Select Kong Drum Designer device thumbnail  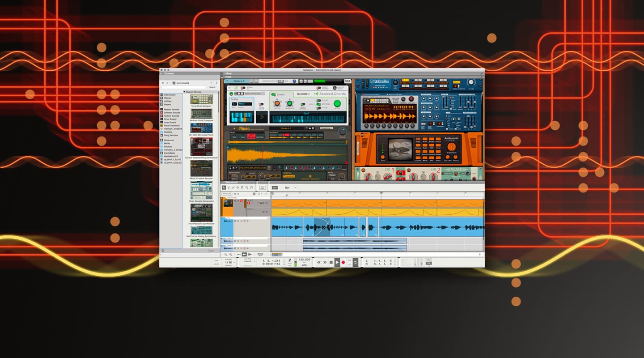pos(201,99)
